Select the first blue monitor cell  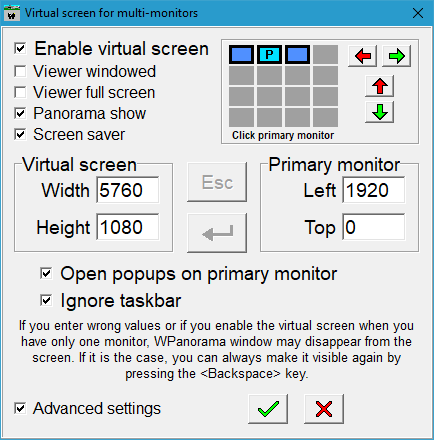[241, 54]
